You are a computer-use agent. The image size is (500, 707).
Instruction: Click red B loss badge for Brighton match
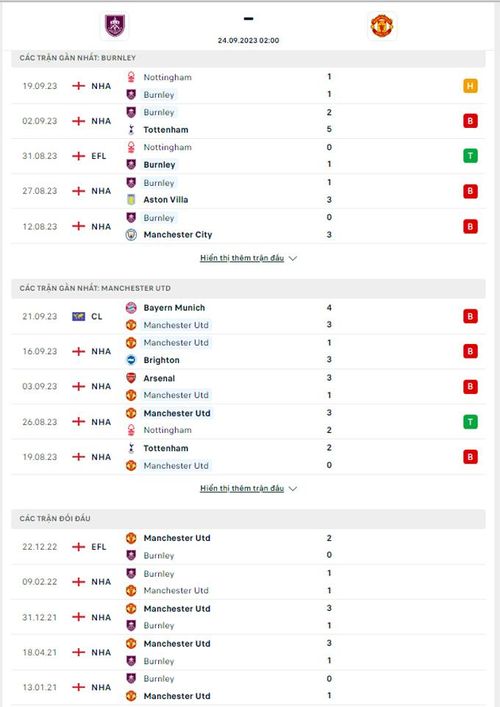(x=470, y=351)
